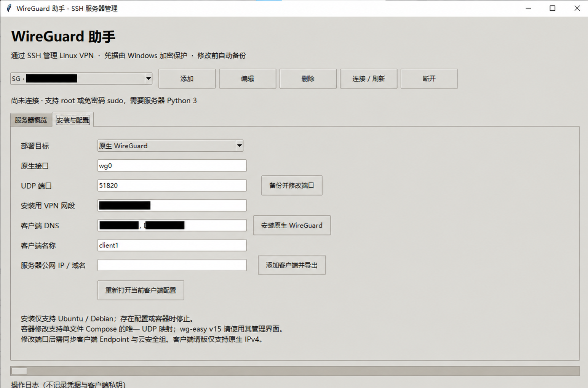Click the 尚未连接 connection status text
The image size is (588, 388).
pos(104,101)
